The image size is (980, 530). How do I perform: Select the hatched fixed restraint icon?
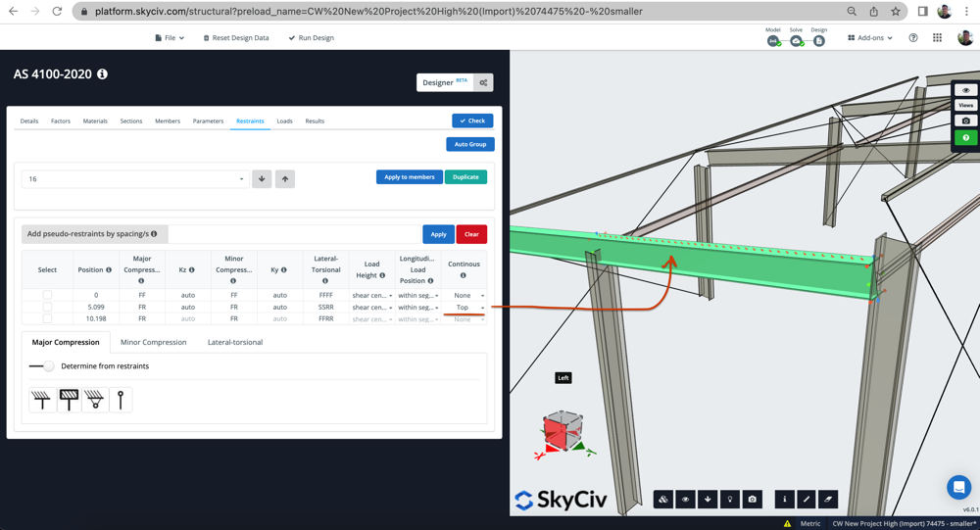coord(70,400)
